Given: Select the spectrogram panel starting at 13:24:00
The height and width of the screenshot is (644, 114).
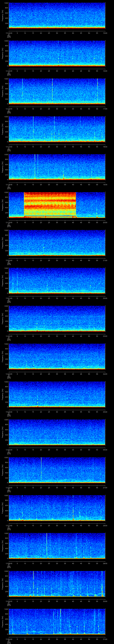Looking at the screenshot, I should [57, 394].
